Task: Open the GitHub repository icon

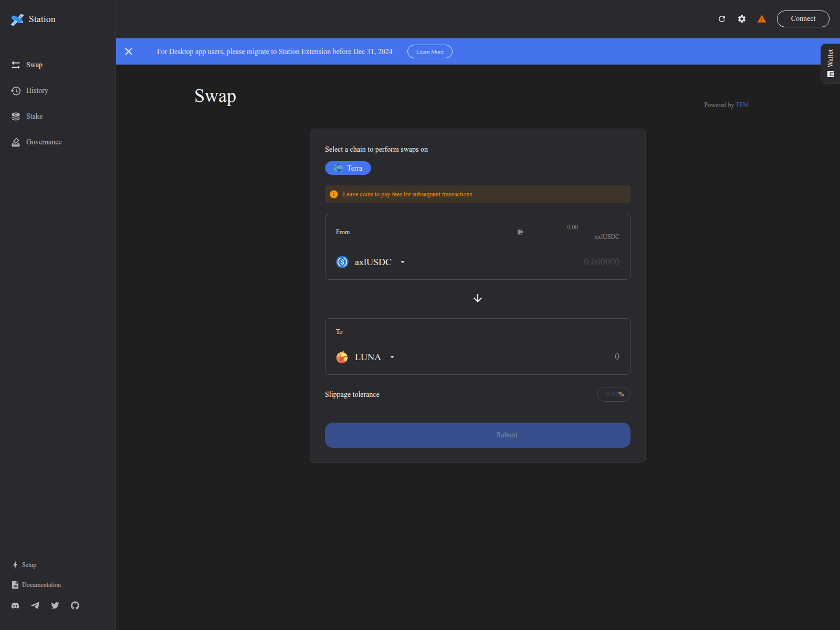Action: coord(75,605)
